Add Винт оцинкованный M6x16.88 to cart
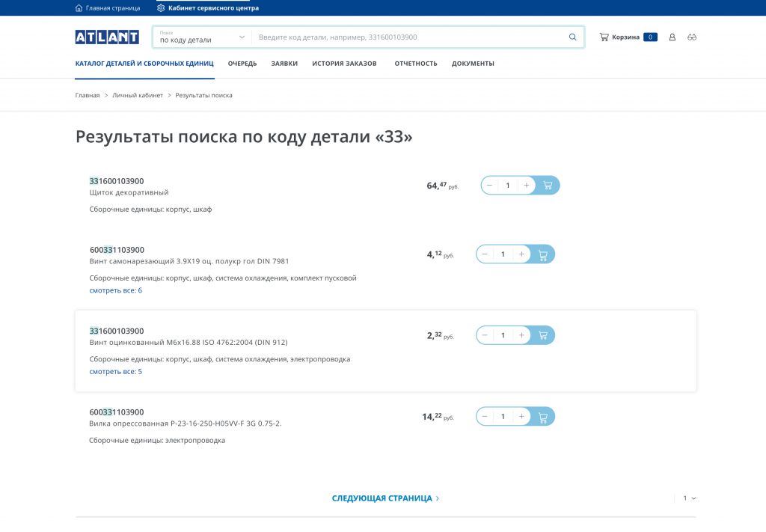766x532 pixels. [x=543, y=335]
